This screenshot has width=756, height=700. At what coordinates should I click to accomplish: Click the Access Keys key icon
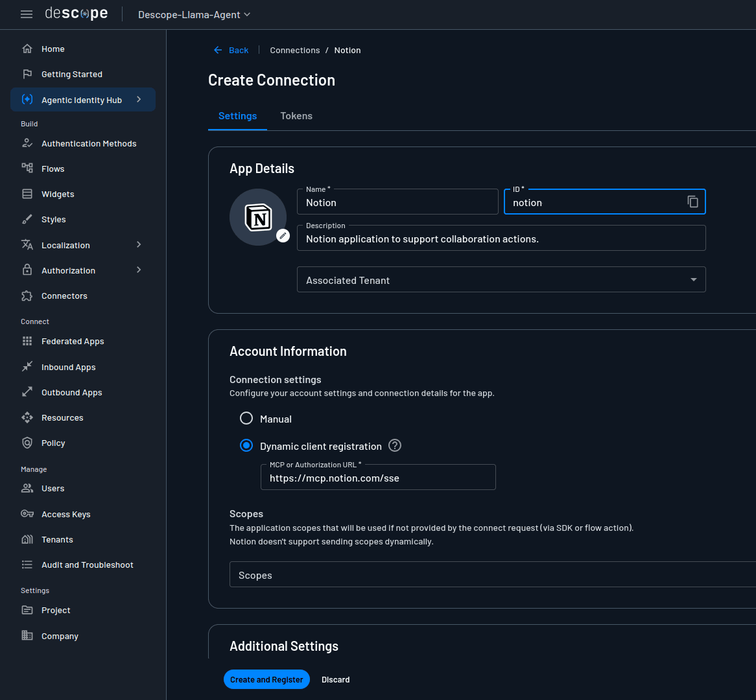(x=27, y=514)
